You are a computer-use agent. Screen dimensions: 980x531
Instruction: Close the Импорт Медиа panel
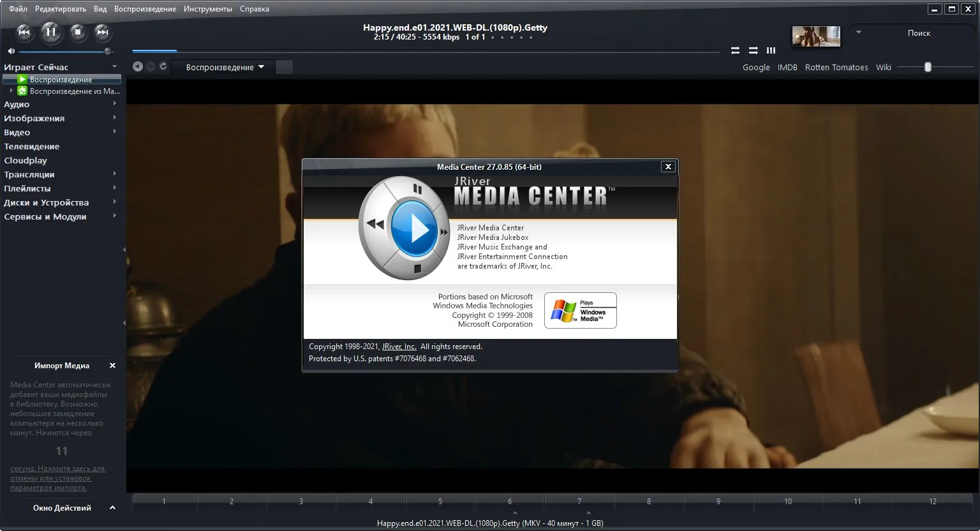pos(113,366)
